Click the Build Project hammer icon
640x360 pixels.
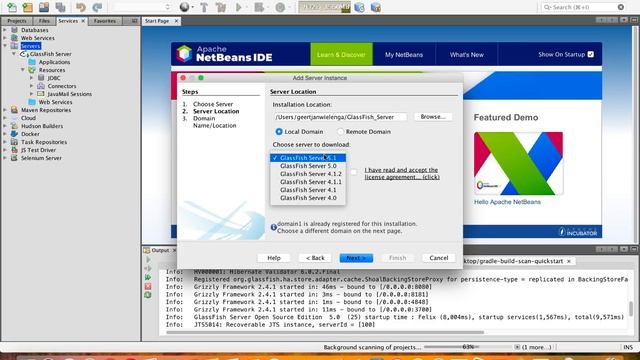pos(204,7)
